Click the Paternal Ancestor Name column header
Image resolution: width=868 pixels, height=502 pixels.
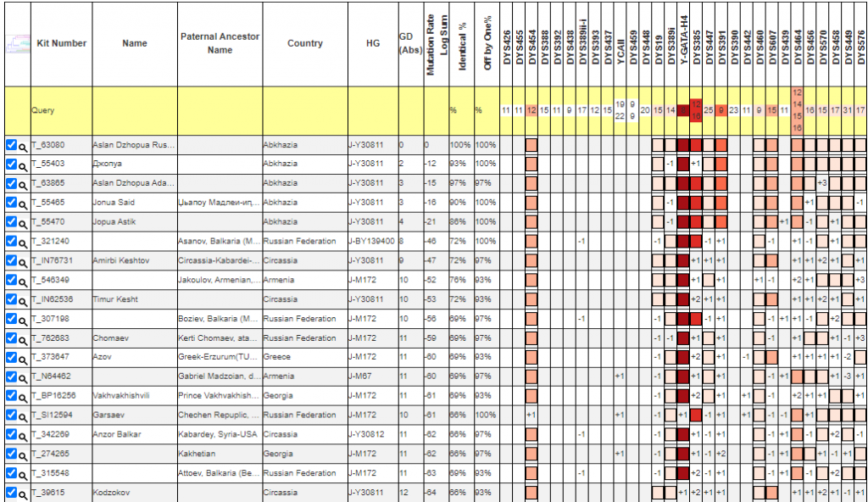pos(220,43)
